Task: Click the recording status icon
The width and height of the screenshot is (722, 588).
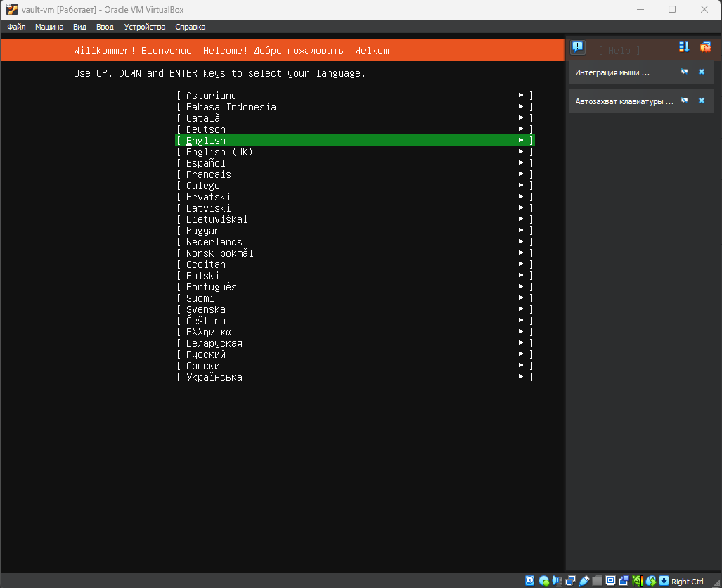Action: pyautogui.click(x=624, y=581)
